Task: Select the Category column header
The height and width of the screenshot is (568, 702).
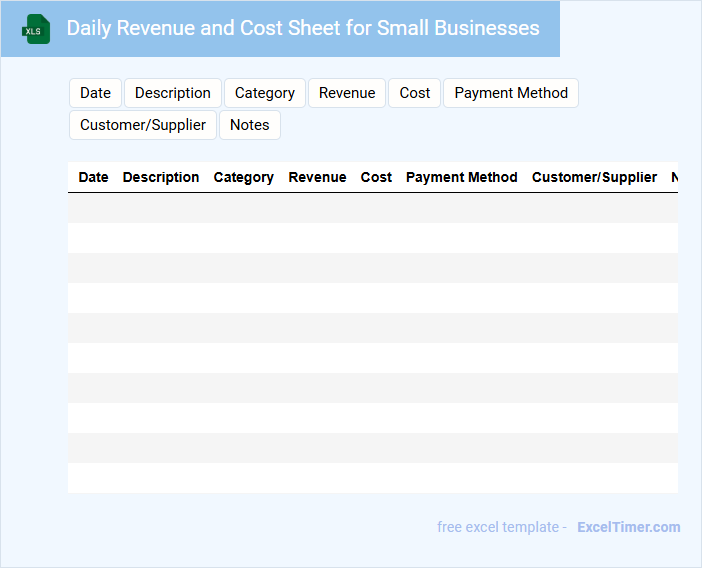Action: pos(243,177)
